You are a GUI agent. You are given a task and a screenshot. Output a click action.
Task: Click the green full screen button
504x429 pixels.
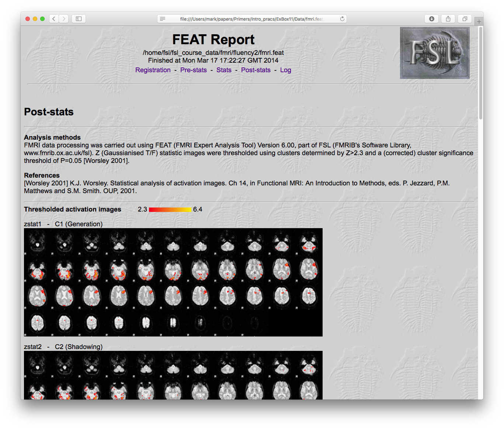tap(42, 19)
